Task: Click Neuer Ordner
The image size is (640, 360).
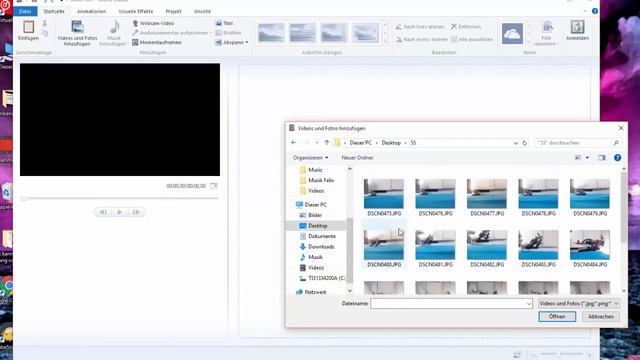Action: 357,158
